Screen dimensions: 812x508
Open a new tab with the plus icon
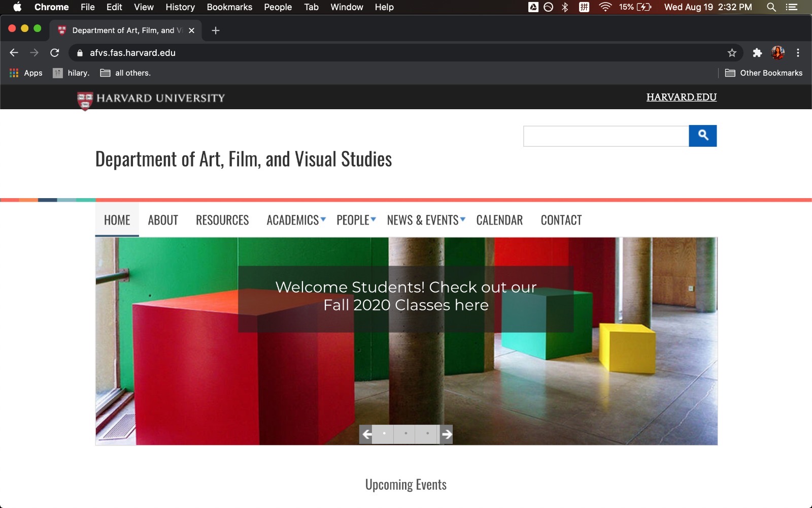(x=216, y=30)
